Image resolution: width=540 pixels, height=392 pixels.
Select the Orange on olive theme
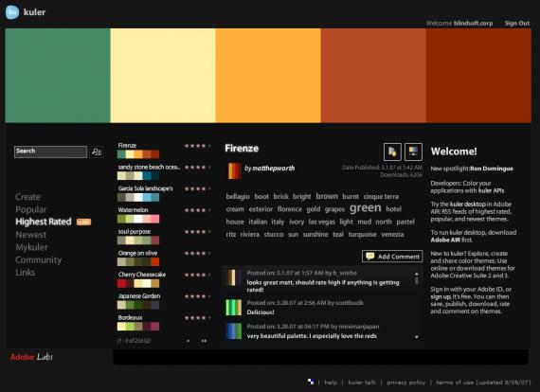click(x=137, y=253)
